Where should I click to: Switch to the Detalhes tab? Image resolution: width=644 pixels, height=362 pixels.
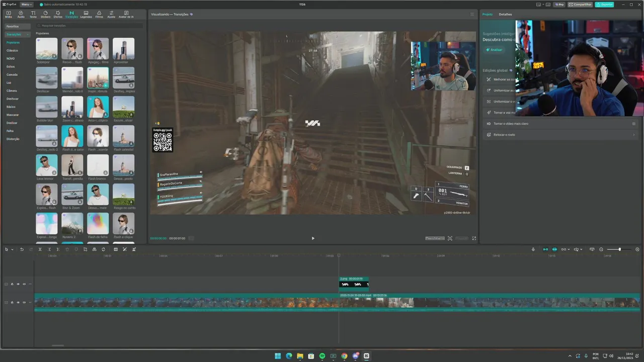(x=505, y=14)
